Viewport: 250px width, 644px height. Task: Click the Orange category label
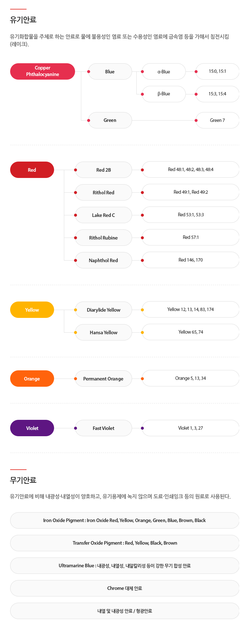pos(32,379)
